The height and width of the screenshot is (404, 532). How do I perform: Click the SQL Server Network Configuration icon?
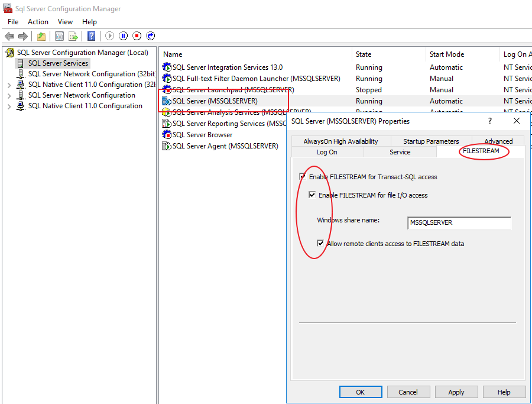[x=21, y=95]
